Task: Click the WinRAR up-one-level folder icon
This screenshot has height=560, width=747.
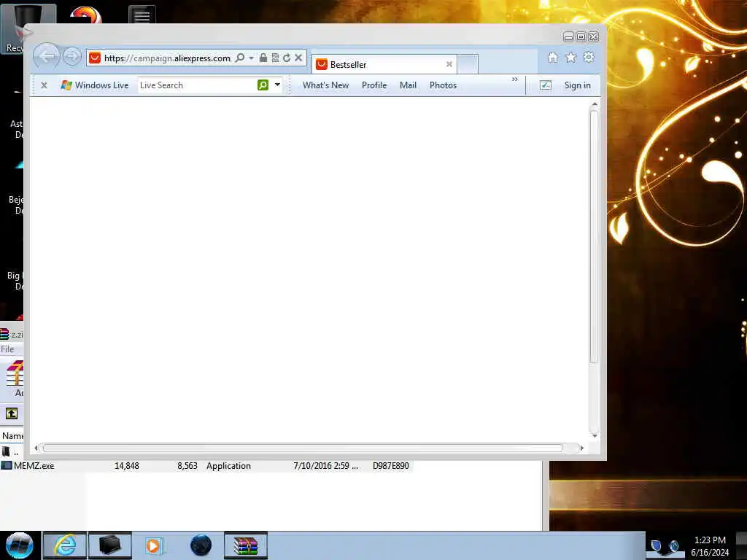Action: (12, 413)
